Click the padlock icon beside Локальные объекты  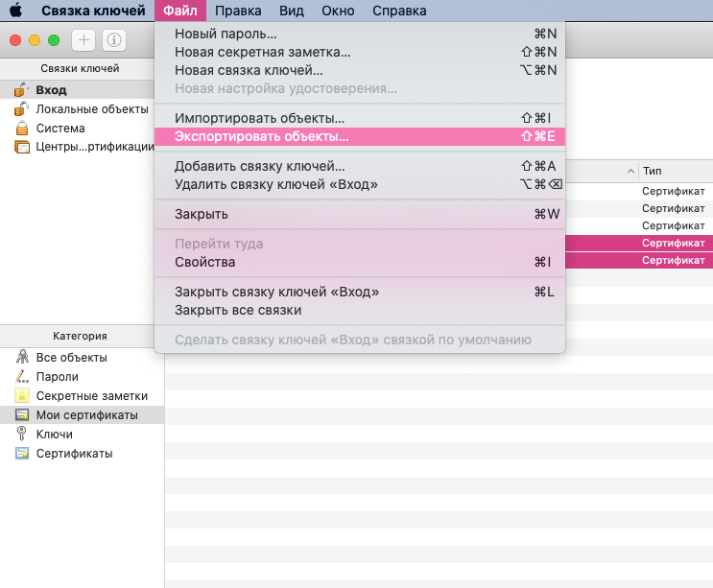tap(21, 108)
